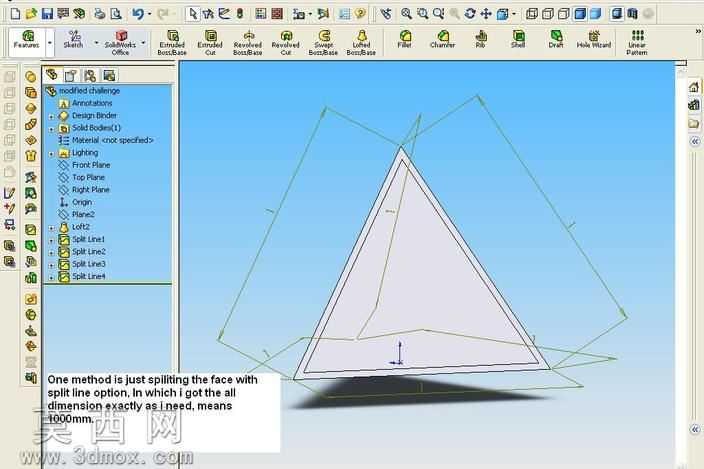704x469 pixels.
Task: Select the Rib feature tool
Action: [x=480, y=39]
